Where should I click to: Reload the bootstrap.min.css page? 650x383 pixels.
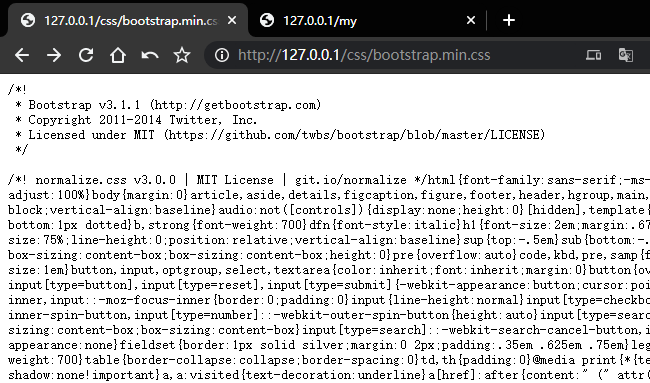(x=86, y=55)
